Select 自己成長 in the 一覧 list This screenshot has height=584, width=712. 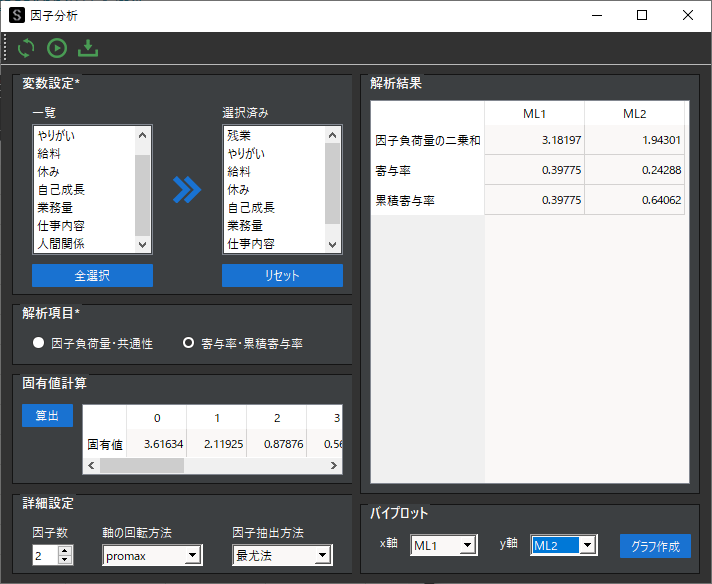coord(85,189)
